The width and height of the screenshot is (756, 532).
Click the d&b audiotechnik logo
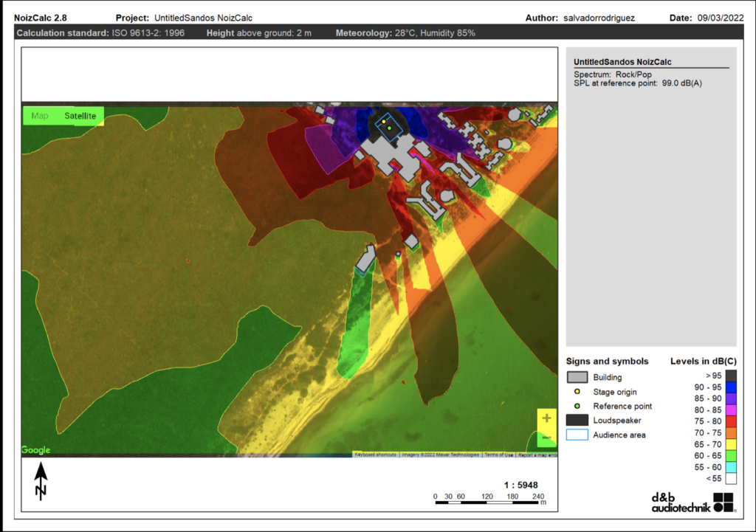coord(693,502)
